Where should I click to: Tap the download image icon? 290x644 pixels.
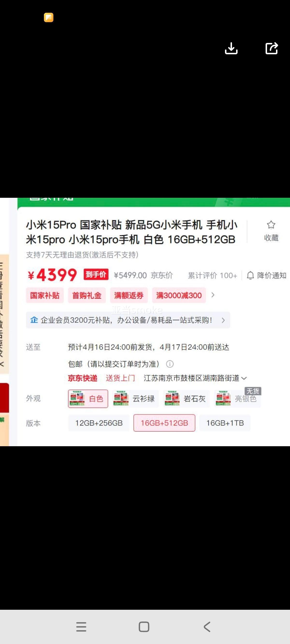coord(231,48)
